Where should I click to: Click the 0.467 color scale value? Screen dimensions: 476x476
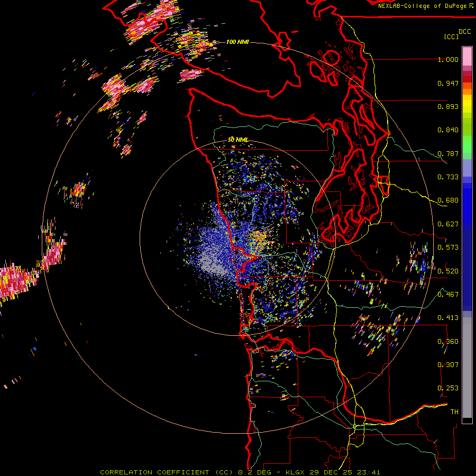click(x=448, y=294)
